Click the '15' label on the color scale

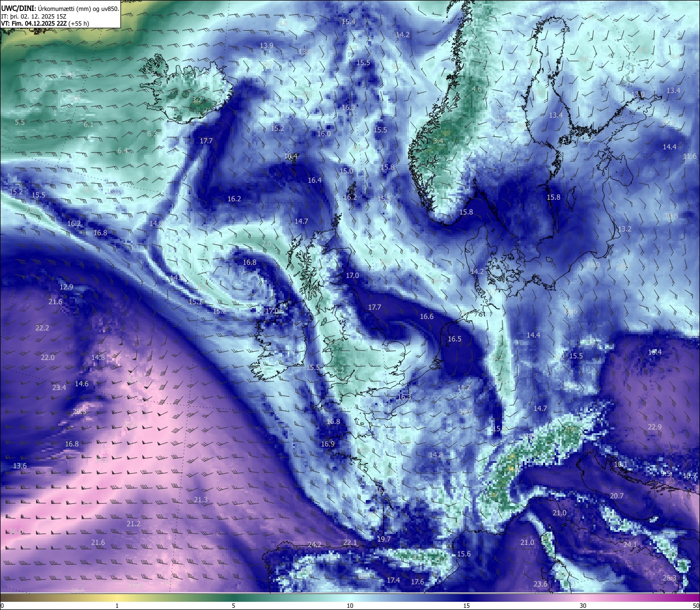466,606
